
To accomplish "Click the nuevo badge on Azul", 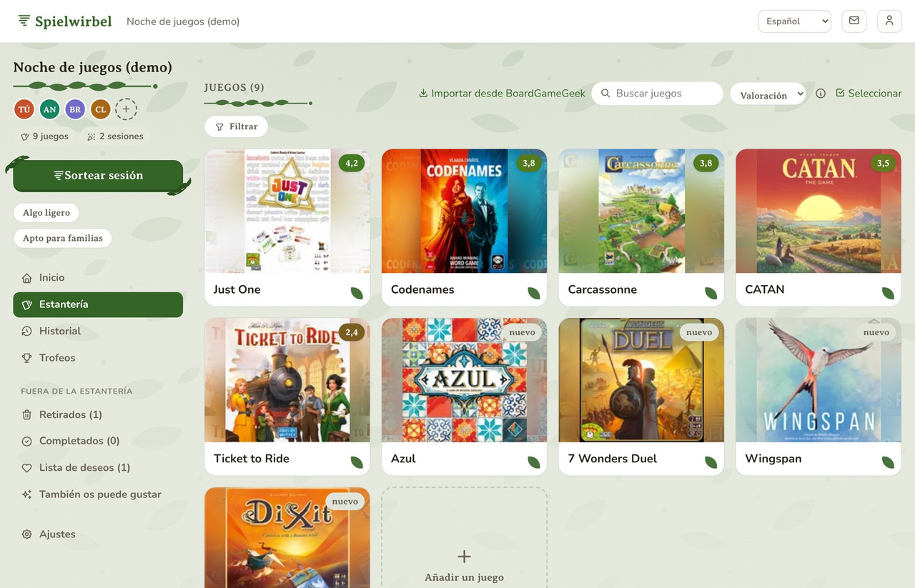I will coord(522,332).
